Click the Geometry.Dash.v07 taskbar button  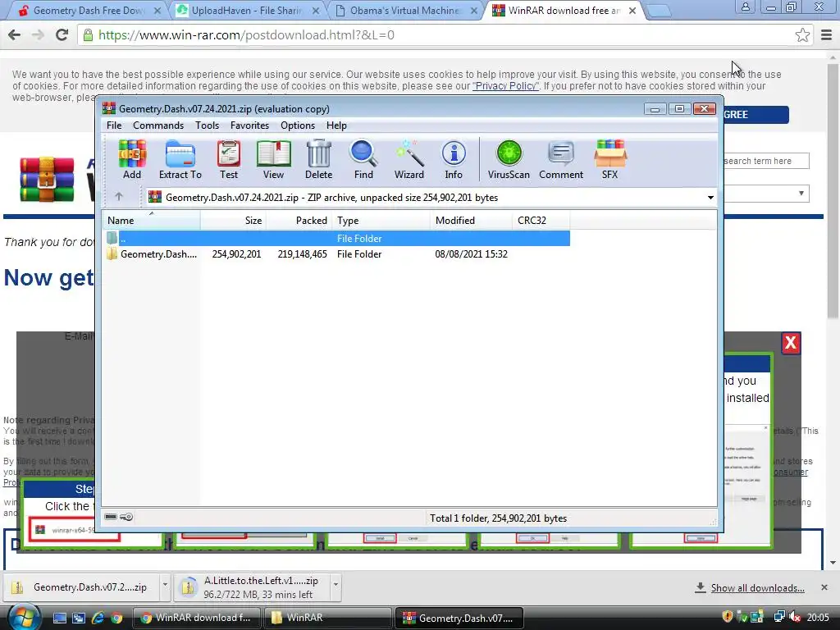click(459, 618)
